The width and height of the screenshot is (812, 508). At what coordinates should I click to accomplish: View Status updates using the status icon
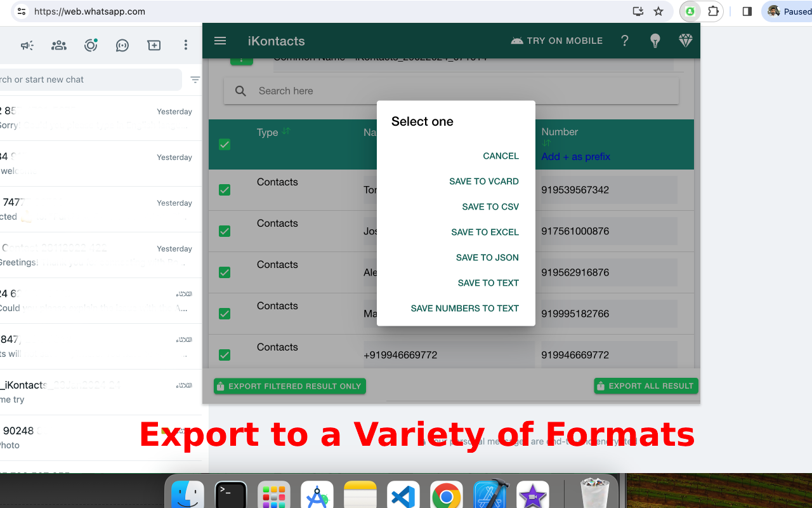coord(90,45)
